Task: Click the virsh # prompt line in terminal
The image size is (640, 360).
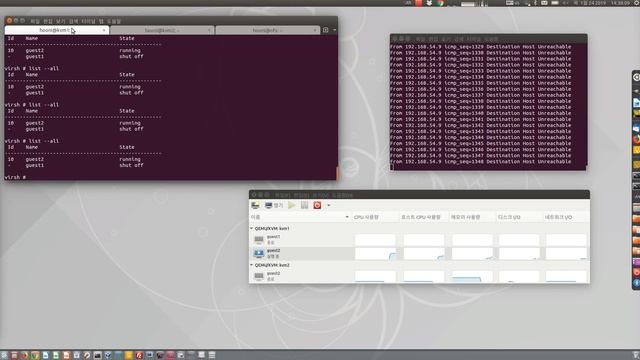Action: (x=16, y=177)
